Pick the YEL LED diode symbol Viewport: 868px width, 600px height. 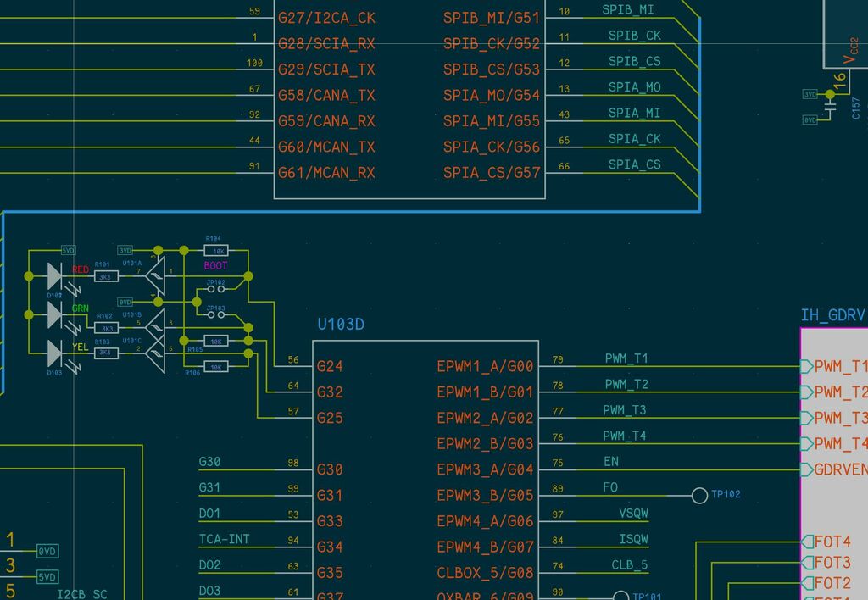[55, 352]
